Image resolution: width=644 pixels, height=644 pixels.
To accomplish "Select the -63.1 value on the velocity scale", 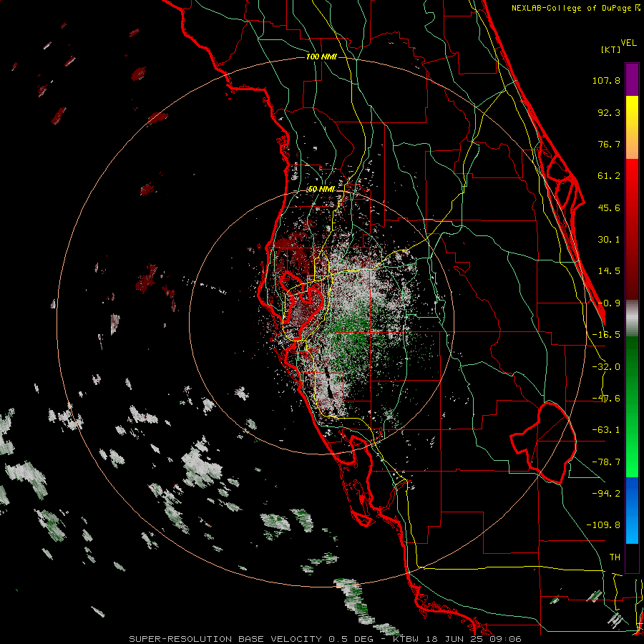I will 606,430.
